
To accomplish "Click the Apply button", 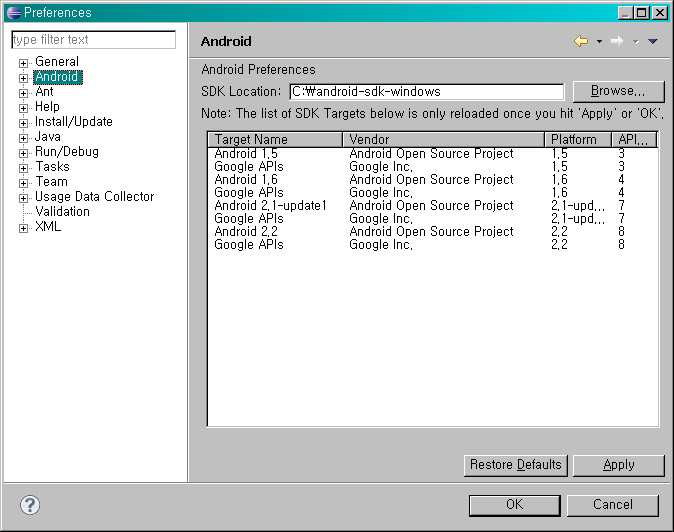I will click(619, 465).
